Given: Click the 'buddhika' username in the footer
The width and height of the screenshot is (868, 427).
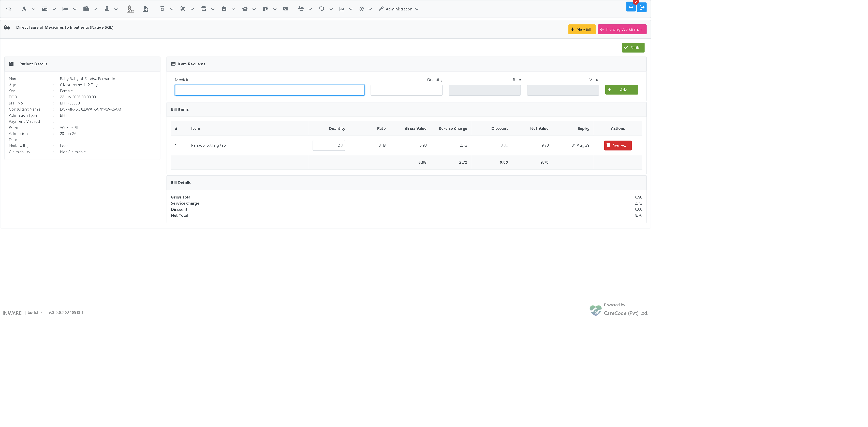Looking at the screenshot, I should tap(36, 313).
